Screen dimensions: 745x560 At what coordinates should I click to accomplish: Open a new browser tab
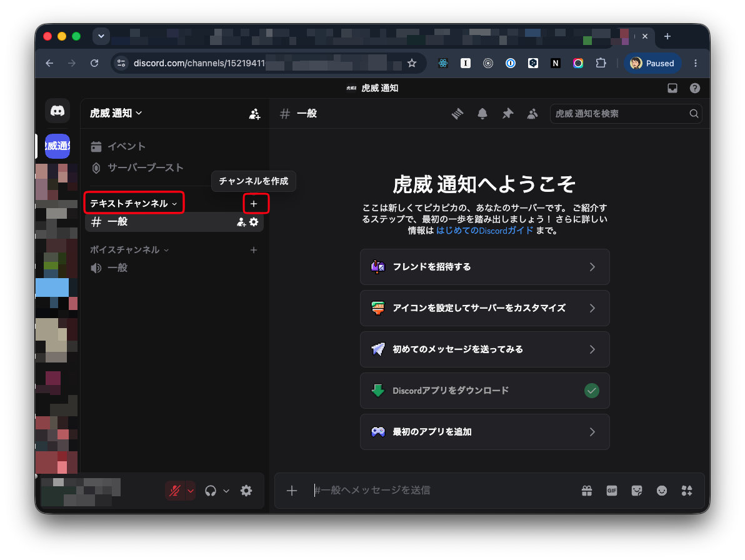(667, 37)
